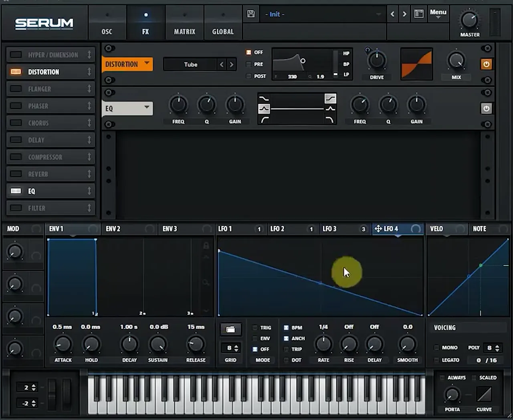Viewport: 513px width, 420px height.
Task: Select the high shelf EQ shape
Action: pos(330,98)
